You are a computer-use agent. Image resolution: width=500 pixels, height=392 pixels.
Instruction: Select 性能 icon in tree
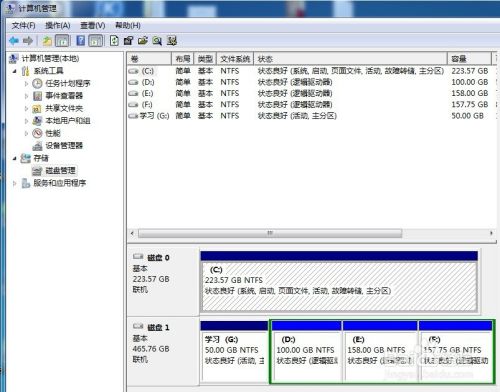(37, 133)
